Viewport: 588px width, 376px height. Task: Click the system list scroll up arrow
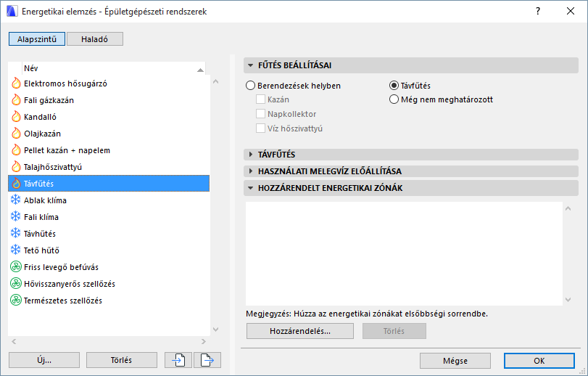[x=215, y=81]
